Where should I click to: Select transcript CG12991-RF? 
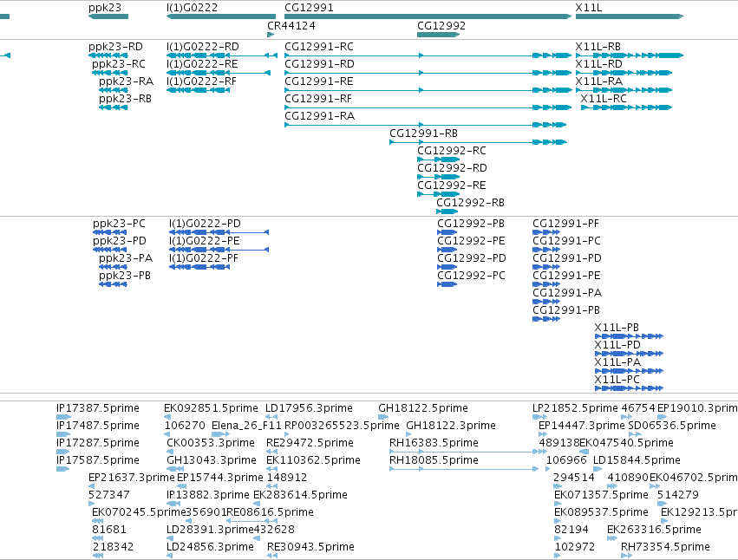click(x=428, y=107)
